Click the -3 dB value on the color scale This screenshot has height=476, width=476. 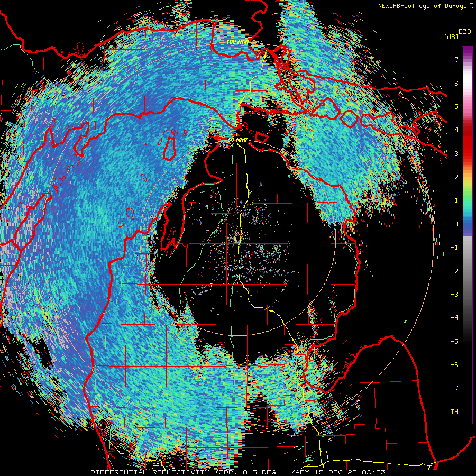(454, 295)
